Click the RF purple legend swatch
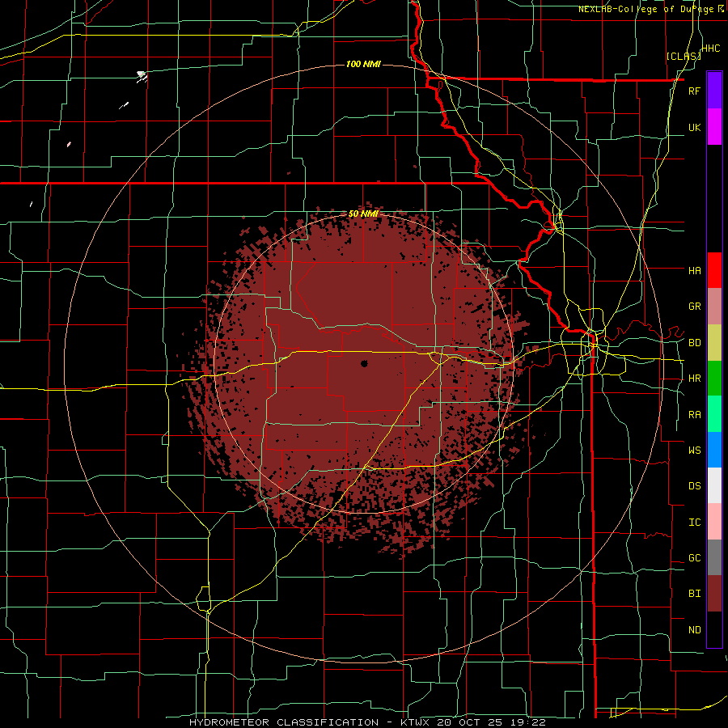 click(714, 90)
